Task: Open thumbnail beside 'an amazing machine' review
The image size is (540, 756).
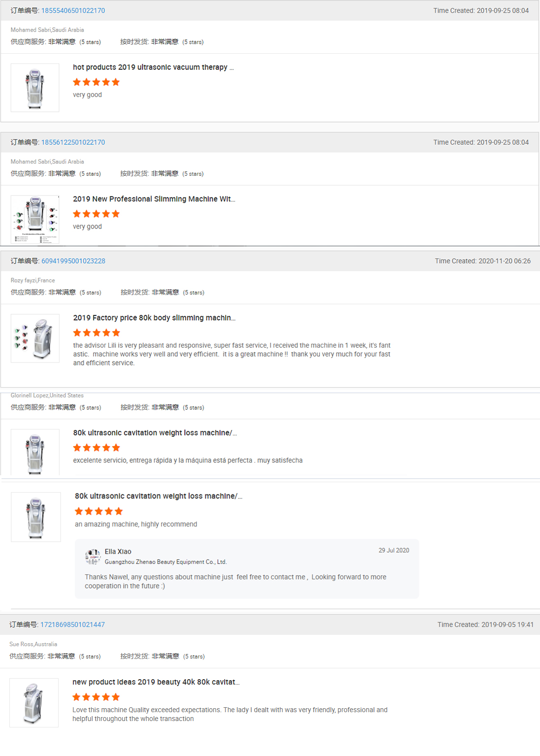Action: tap(36, 517)
